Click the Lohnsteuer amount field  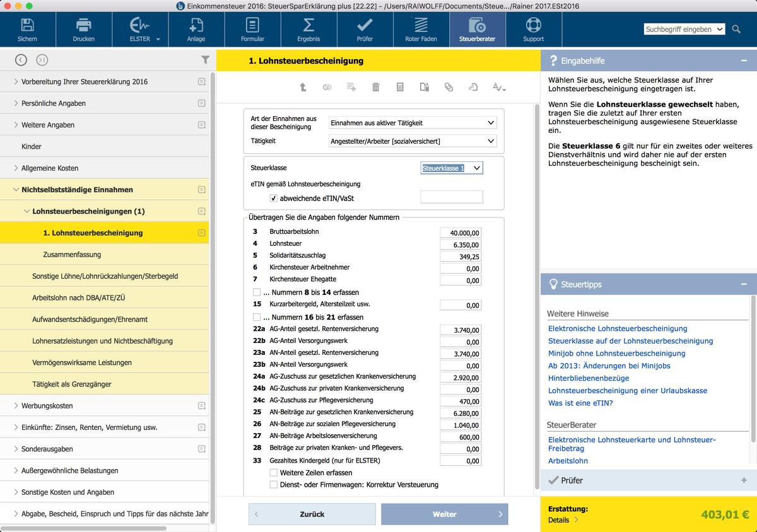pyautogui.click(x=461, y=244)
